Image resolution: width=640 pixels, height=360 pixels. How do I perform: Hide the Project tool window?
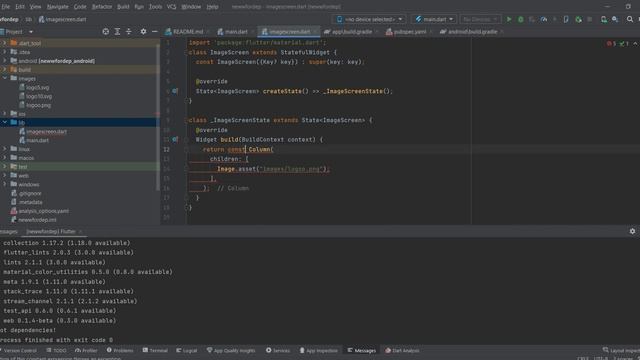pos(154,31)
